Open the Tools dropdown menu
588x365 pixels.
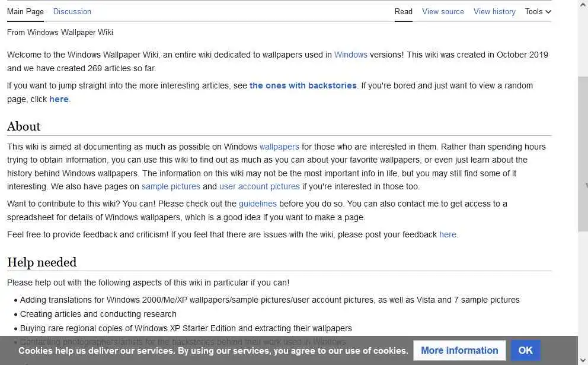tap(538, 11)
